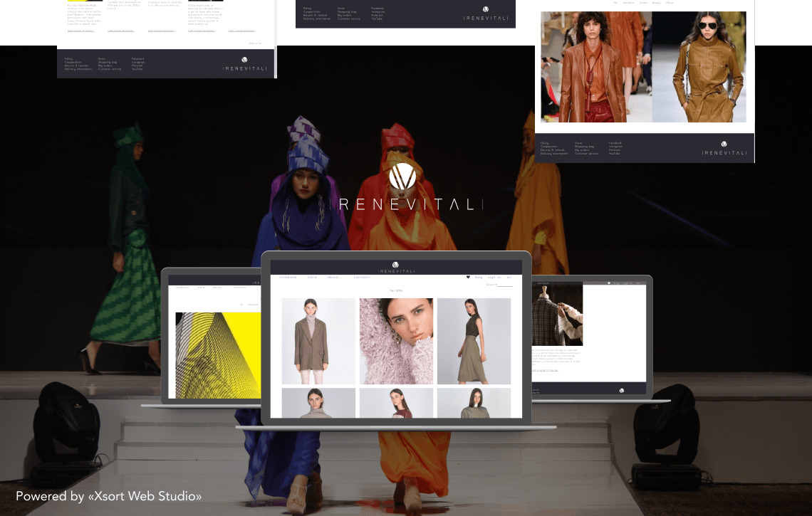The image size is (812, 516).
Task: Open the brown blazer model thumbnail
Action: click(318, 341)
